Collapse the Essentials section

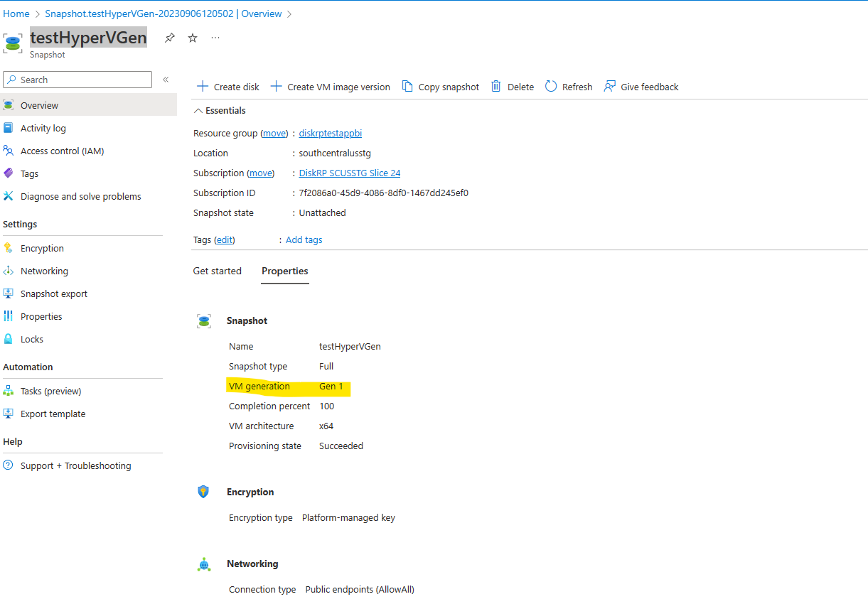(198, 110)
